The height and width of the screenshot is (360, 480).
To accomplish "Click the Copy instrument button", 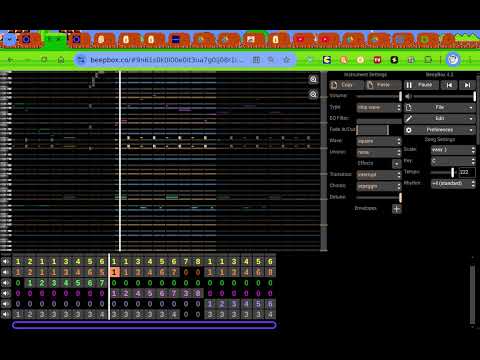I will click(346, 85).
